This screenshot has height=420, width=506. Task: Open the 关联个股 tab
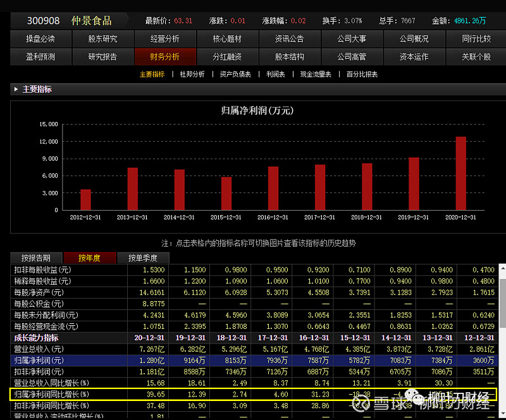(x=476, y=57)
